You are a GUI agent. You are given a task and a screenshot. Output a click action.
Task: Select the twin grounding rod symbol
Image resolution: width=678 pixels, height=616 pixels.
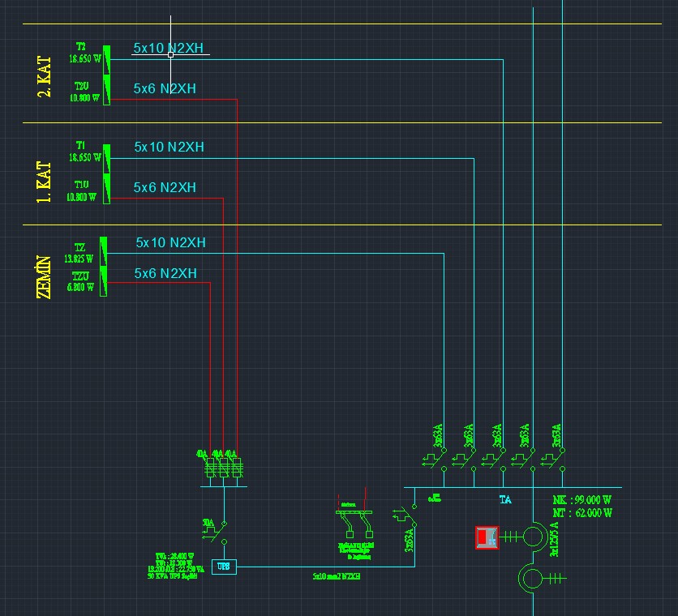[354, 524]
